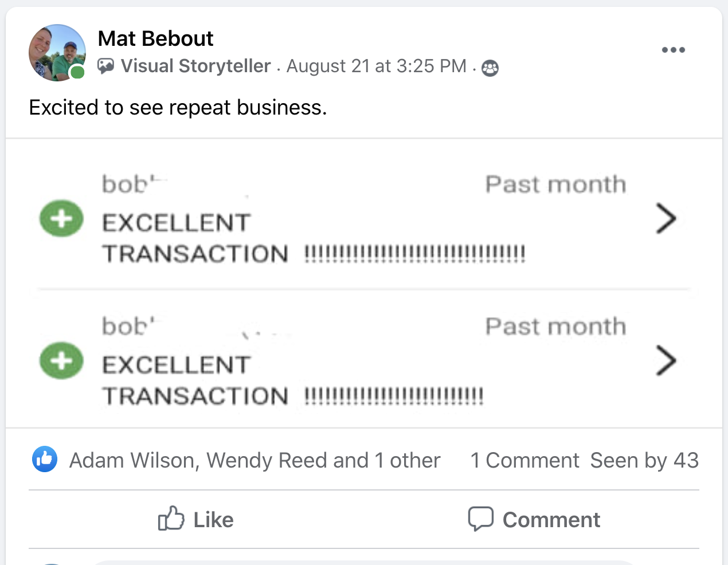Click the Mat Bebout name link
This screenshot has width=728, height=565.
(155, 38)
